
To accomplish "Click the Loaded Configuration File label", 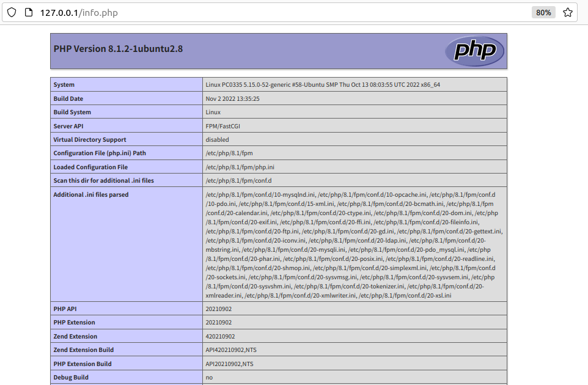I will pyautogui.click(x=90, y=167).
